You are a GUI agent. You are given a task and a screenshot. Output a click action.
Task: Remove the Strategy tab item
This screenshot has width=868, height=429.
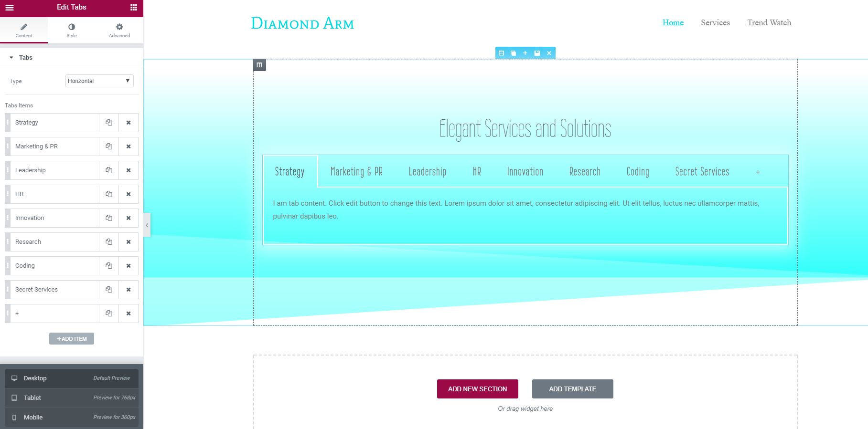(129, 123)
